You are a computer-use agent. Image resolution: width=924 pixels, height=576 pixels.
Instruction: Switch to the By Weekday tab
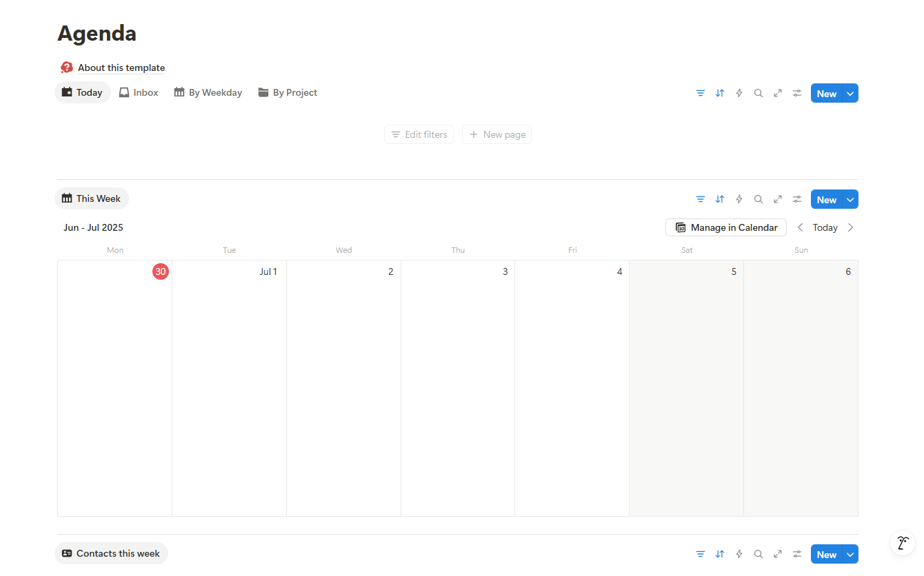[208, 92]
